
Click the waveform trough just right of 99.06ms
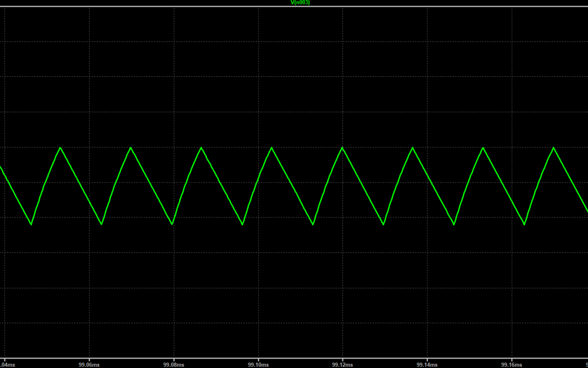point(102,224)
